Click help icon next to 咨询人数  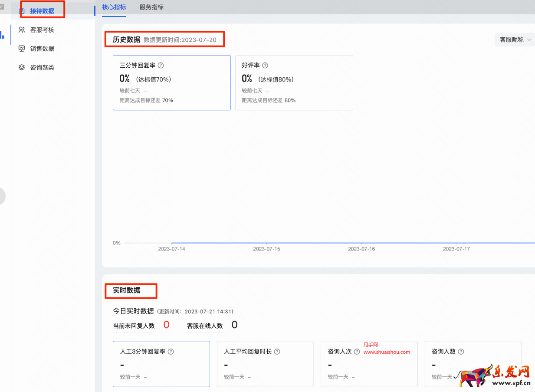point(461,352)
